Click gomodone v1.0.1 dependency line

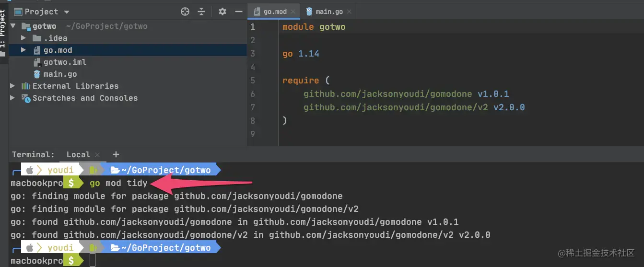tap(406, 94)
